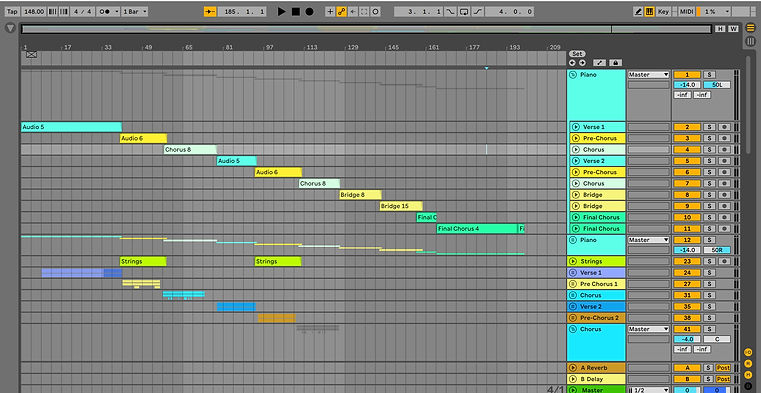
Task: Click the Re-enable Automation arrow icon
Action: (x=353, y=12)
